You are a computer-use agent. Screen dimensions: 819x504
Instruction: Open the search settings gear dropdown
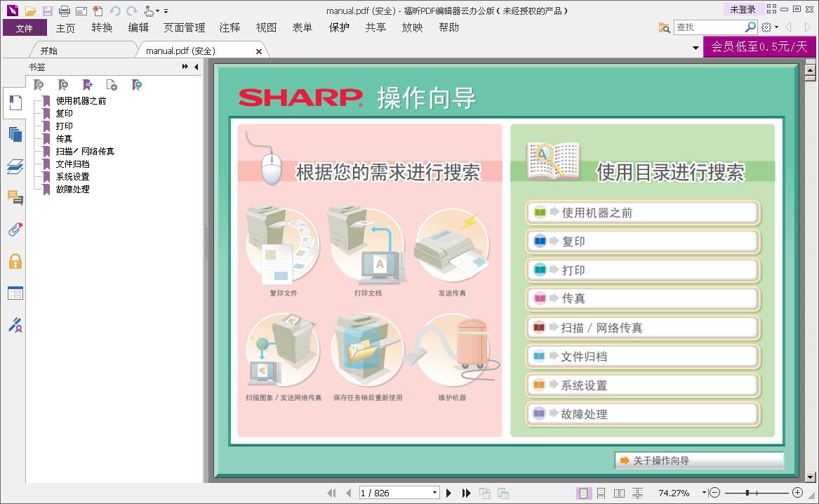pos(770,27)
